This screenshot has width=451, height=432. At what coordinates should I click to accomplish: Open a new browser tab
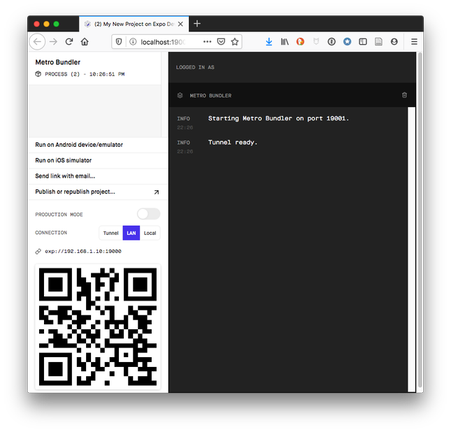coord(197,24)
